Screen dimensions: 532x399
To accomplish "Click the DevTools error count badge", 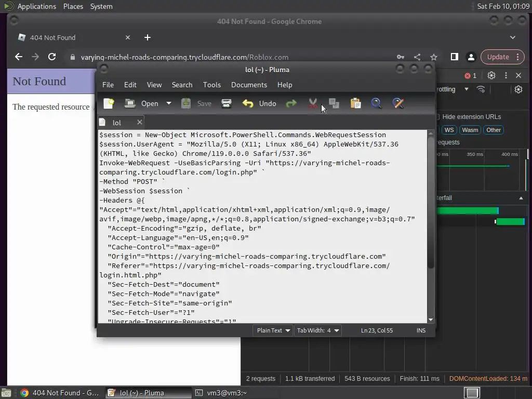I will tap(470, 76).
